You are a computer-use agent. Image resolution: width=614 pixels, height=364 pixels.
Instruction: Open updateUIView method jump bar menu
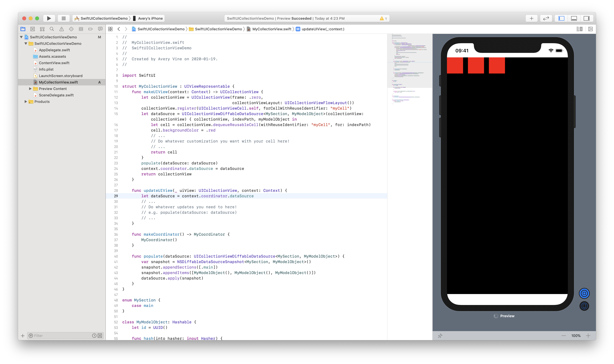click(320, 29)
